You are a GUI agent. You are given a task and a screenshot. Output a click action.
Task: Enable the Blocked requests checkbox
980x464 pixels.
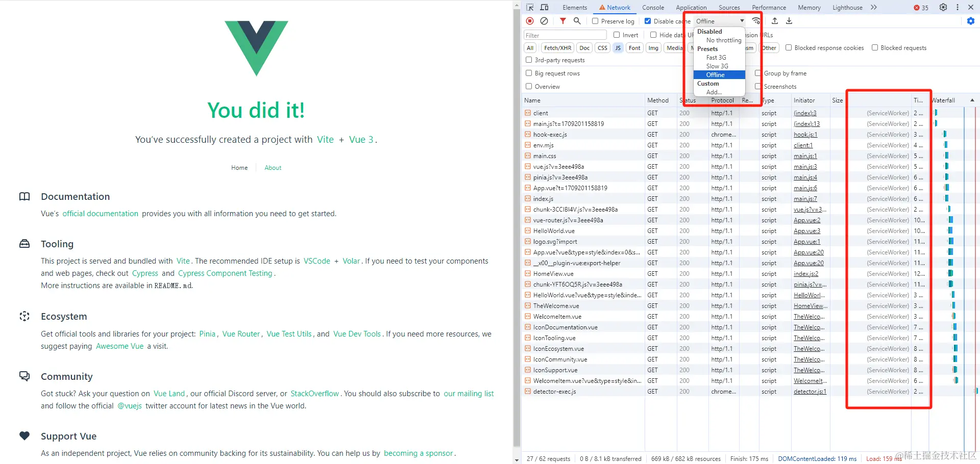pyautogui.click(x=875, y=47)
